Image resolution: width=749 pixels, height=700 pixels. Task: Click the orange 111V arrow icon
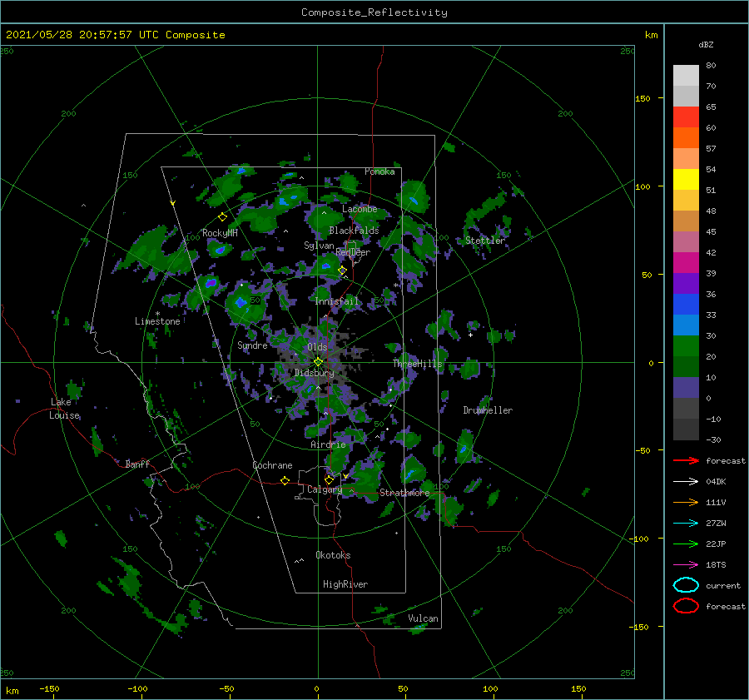pos(686,502)
